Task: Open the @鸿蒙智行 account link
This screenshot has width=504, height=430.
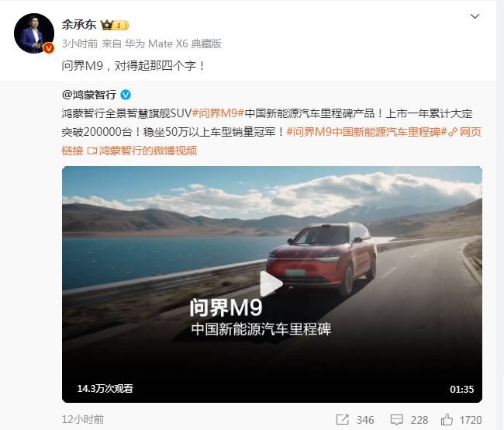Action: 89,95
